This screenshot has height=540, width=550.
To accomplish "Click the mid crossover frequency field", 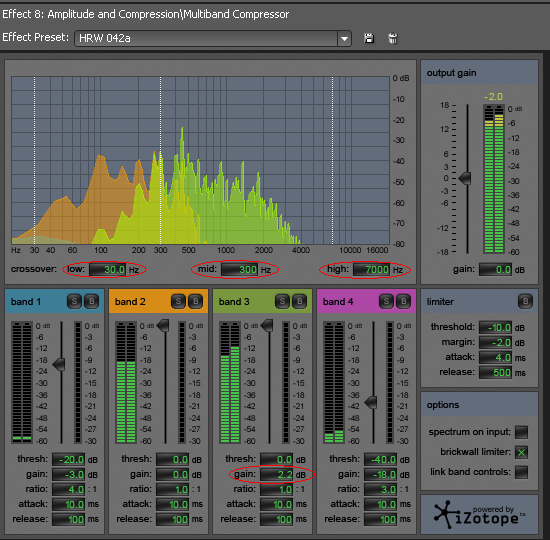I will pyautogui.click(x=240, y=269).
